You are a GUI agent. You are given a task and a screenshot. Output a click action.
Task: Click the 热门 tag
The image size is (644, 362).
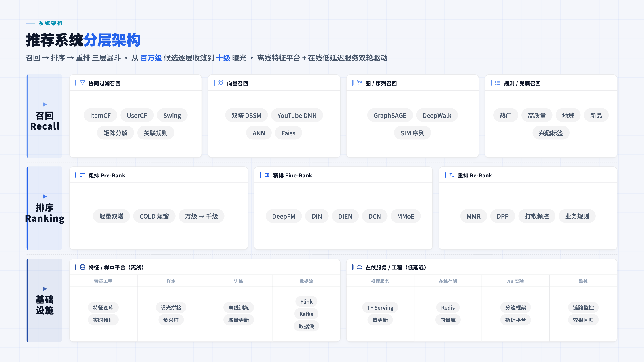(x=506, y=116)
